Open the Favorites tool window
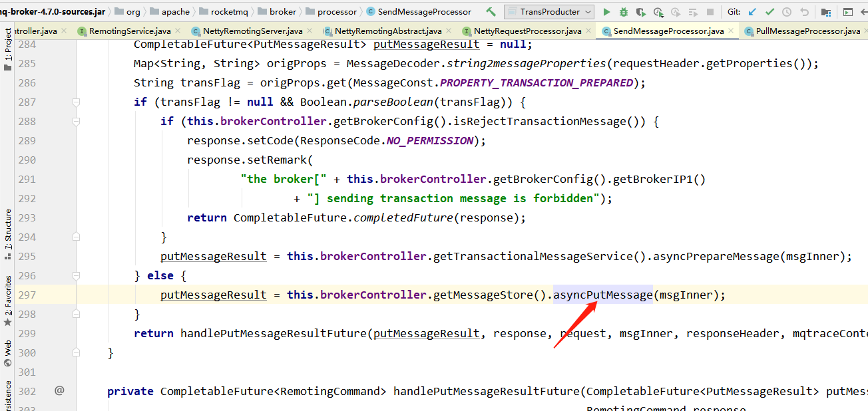 (7, 300)
